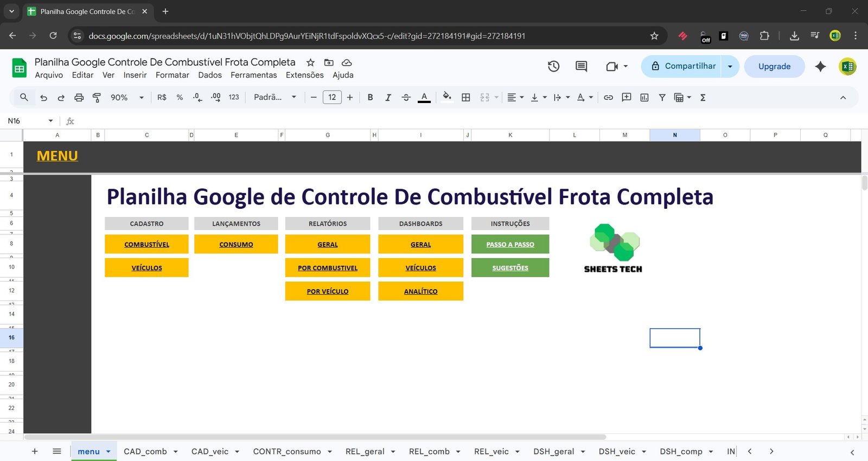Switch to the CAD_comb sheet tab
Screen dimensions: 868x461
145,451
